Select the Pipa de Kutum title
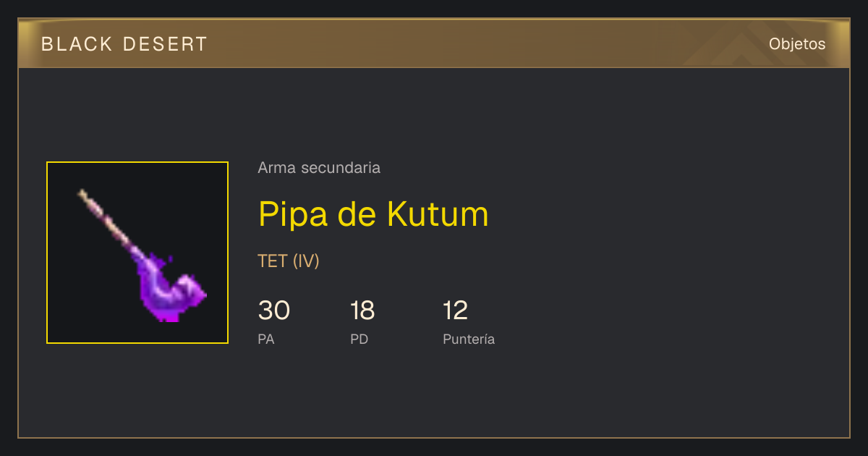 tap(373, 214)
